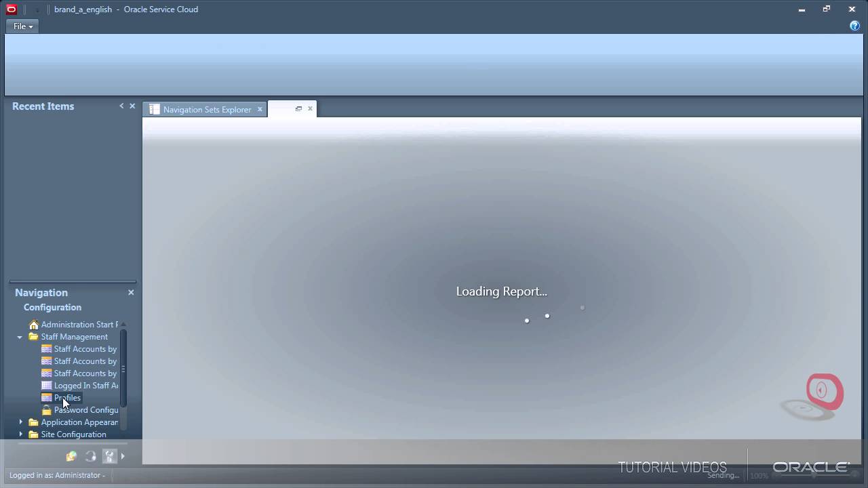Expand the Application Appearance folder arrow
The height and width of the screenshot is (488, 868).
[20, 422]
